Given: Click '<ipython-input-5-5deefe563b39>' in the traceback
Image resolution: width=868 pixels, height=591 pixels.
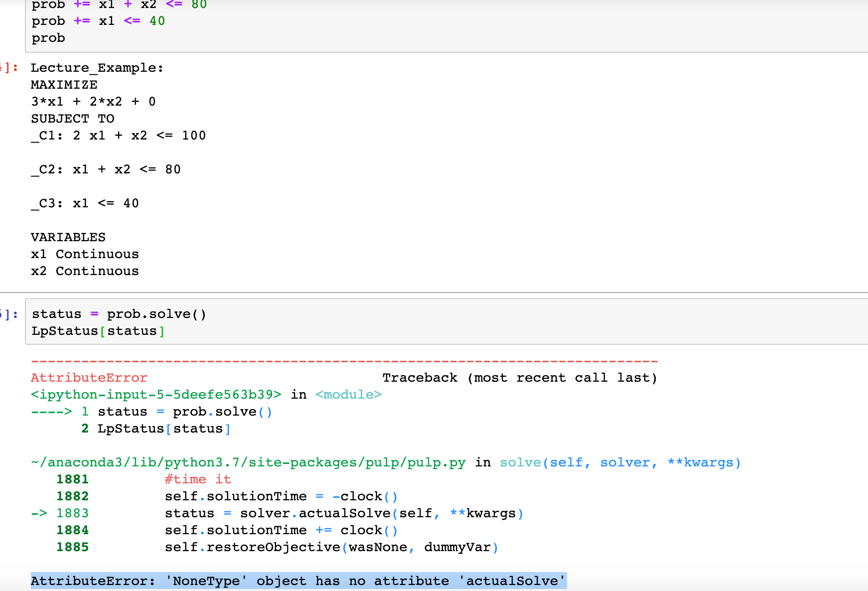Looking at the screenshot, I should click(x=156, y=395).
